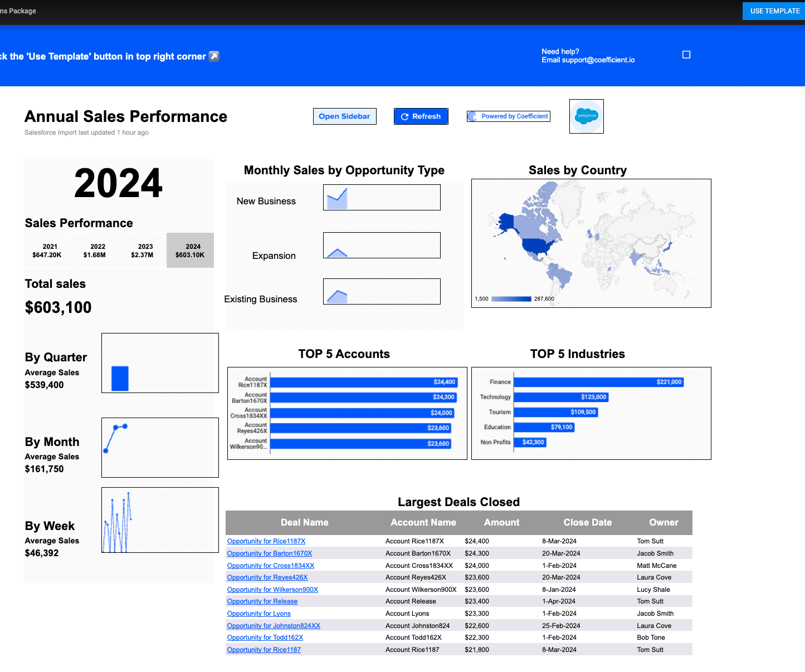The image size is (805, 672).
Task: Select the Existing Business sparkline chart
Action: pyautogui.click(x=382, y=292)
